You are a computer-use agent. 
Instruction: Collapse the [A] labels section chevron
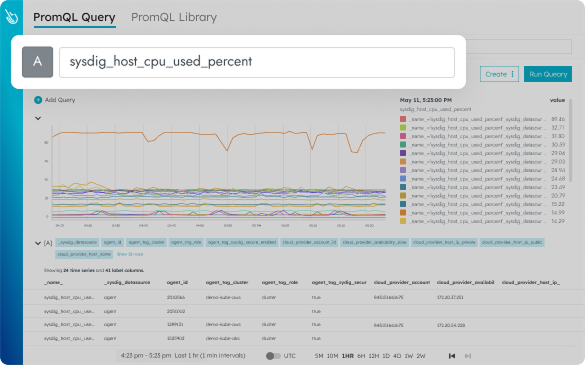point(38,243)
